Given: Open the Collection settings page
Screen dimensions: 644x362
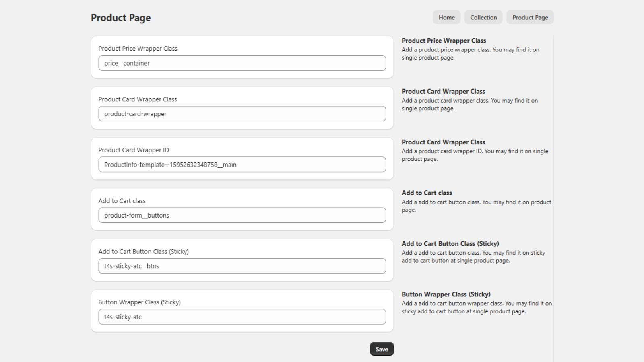Looking at the screenshot, I should tap(483, 17).
